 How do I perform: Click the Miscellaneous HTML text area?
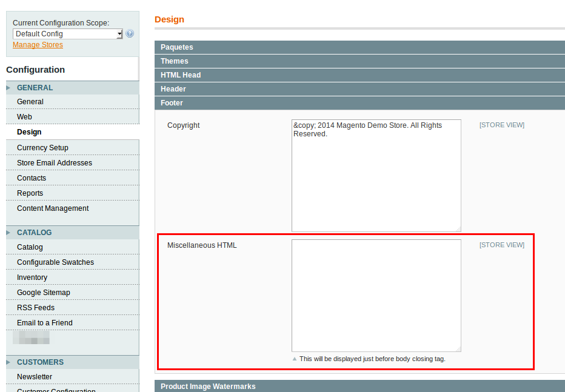click(x=376, y=295)
